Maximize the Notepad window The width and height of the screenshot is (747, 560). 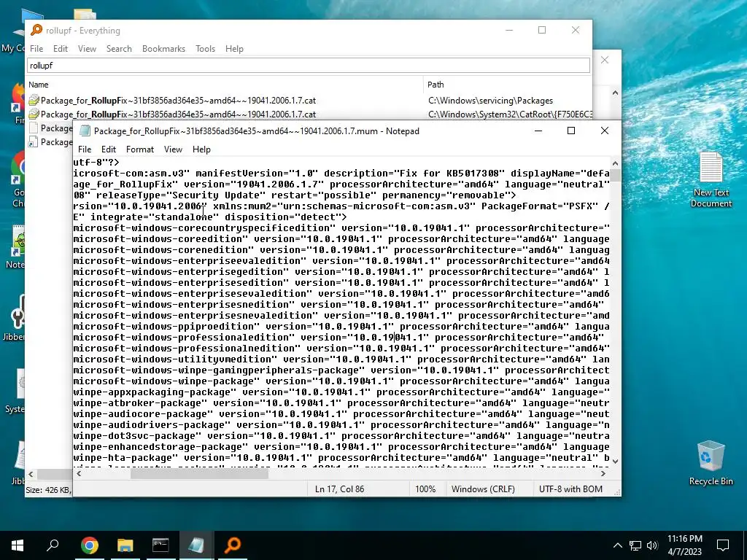point(571,131)
